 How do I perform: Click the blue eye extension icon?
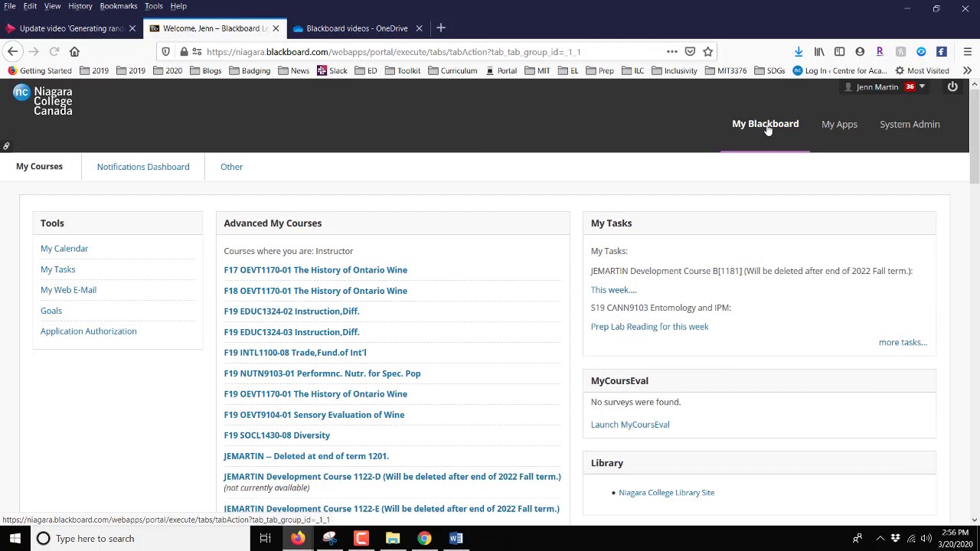921,51
